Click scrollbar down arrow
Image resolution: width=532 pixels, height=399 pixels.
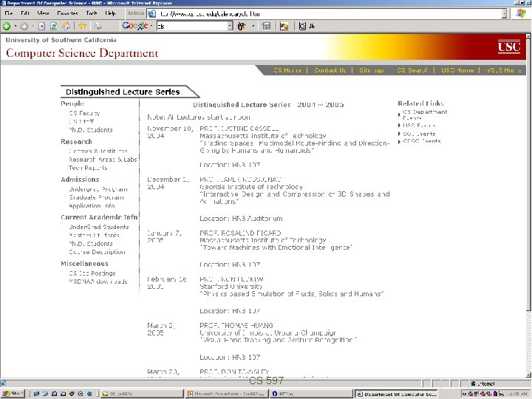coord(528,375)
